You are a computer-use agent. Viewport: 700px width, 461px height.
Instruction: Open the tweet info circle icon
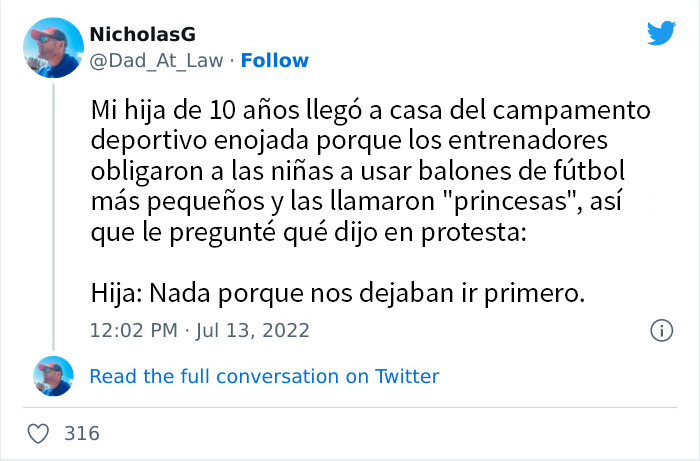(661, 330)
